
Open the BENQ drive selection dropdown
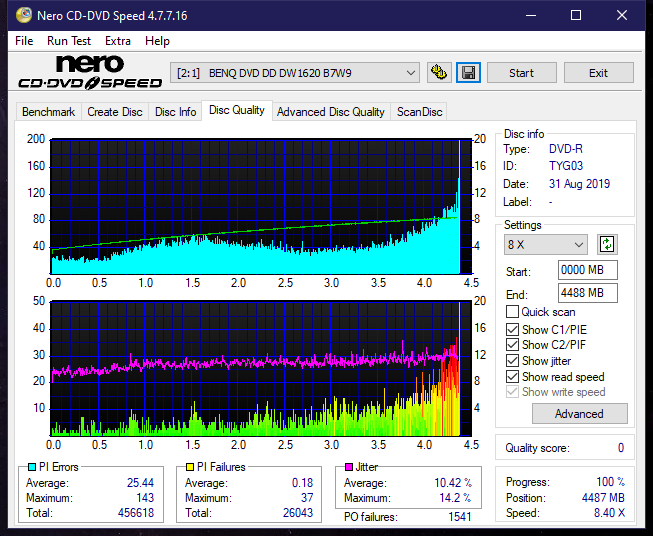295,73
